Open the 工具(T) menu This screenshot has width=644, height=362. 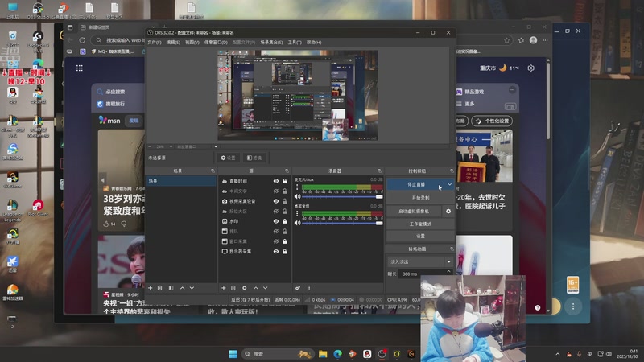(295, 42)
